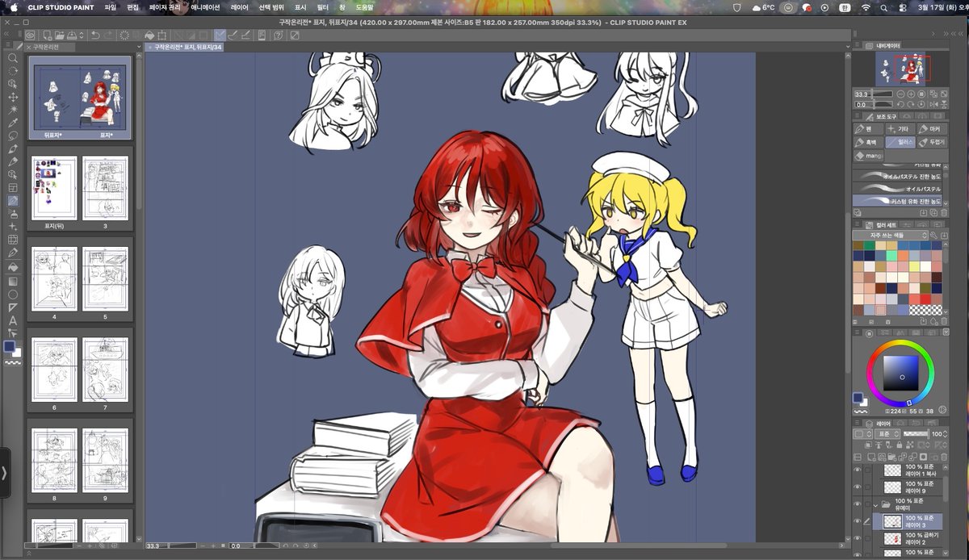Screen dimensions: 969x560
Task: Hide the 유메미 folder layer
Action: coord(857,504)
